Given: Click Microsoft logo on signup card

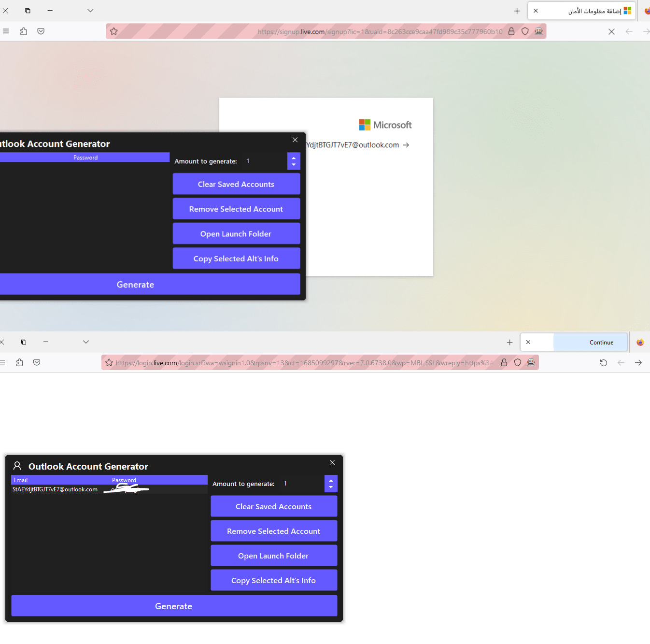Looking at the screenshot, I should 385,125.
